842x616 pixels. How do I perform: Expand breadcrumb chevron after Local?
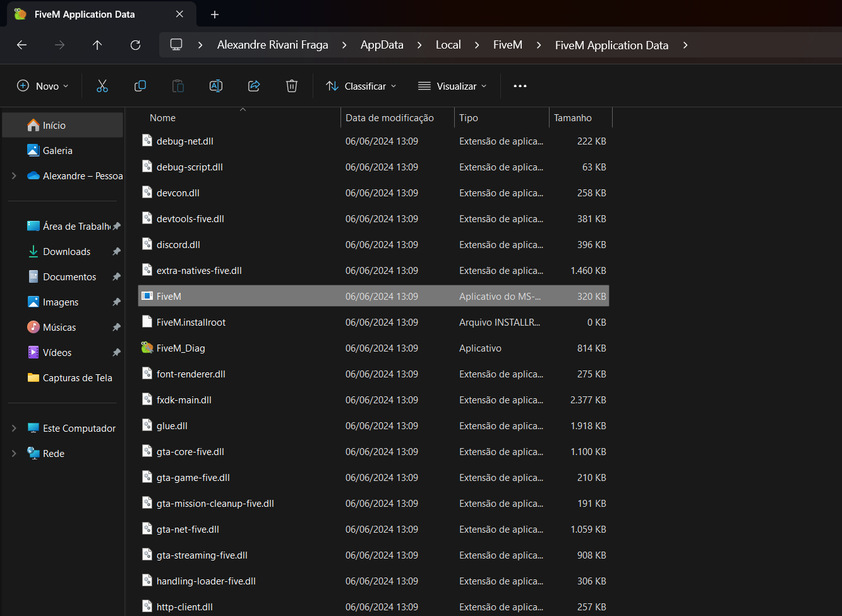[477, 45]
